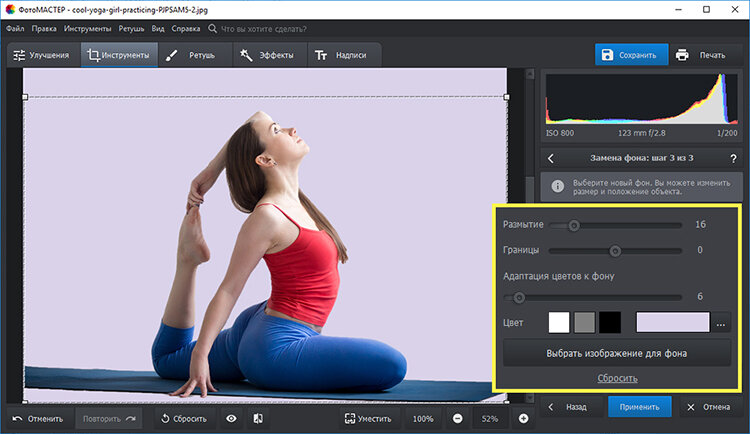Click the Назад button
This screenshot has height=434, width=750.
pos(571,407)
